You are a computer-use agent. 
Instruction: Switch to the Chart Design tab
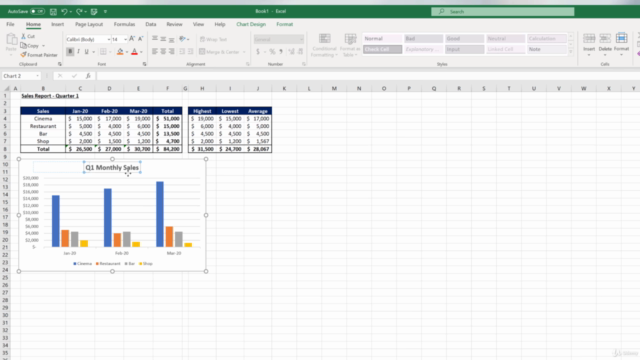[251, 24]
